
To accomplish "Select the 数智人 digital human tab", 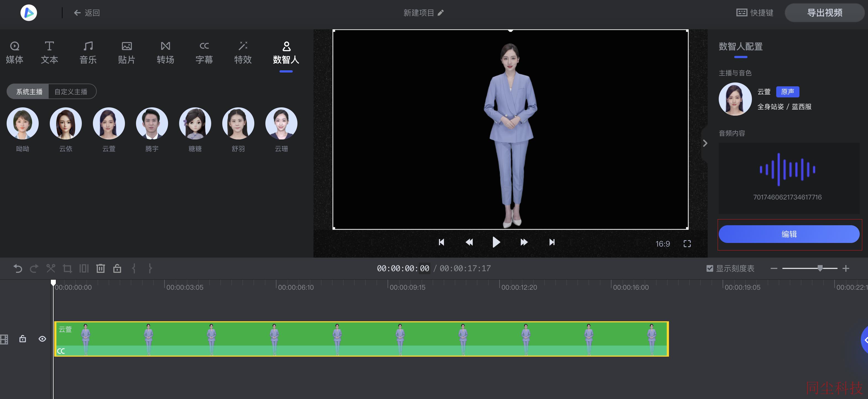I will coord(286,53).
